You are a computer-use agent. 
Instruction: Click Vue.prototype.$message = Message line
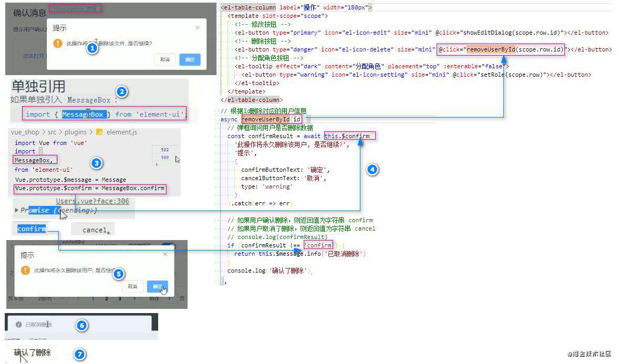point(70,180)
